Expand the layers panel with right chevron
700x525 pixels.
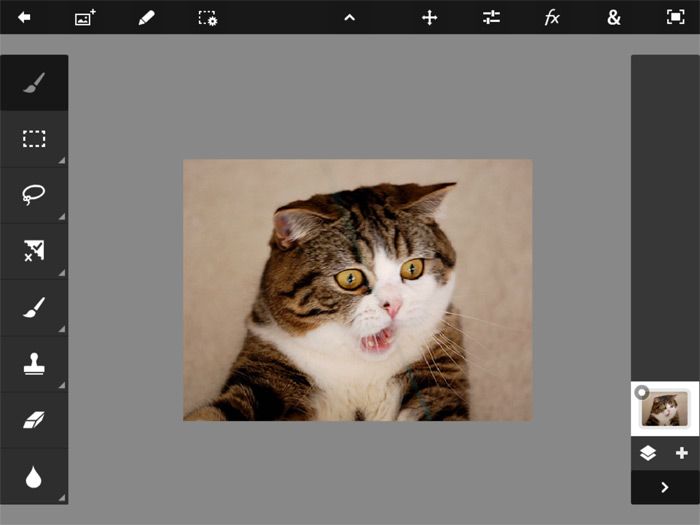pyautogui.click(x=665, y=487)
